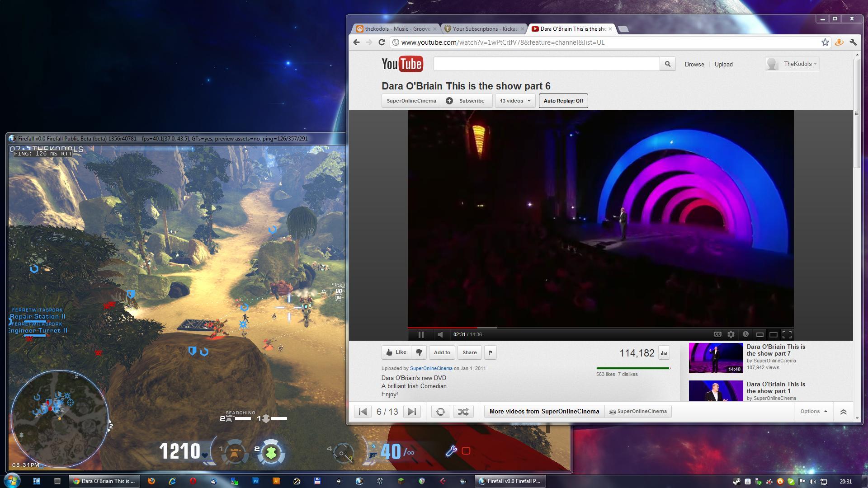Toggle Auto Replay: Off button
The height and width of the screenshot is (488, 868).
click(x=563, y=101)
